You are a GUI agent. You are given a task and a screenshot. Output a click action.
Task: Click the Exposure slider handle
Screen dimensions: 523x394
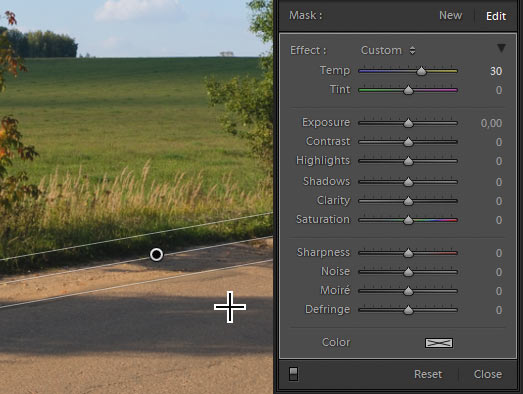[x=408, y=123]
